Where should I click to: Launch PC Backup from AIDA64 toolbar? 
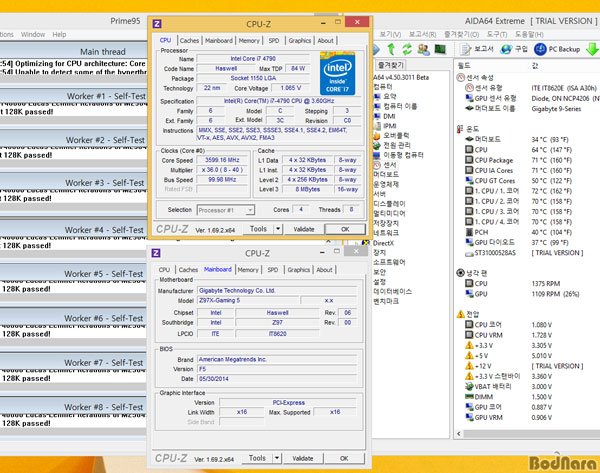point(557,49)
